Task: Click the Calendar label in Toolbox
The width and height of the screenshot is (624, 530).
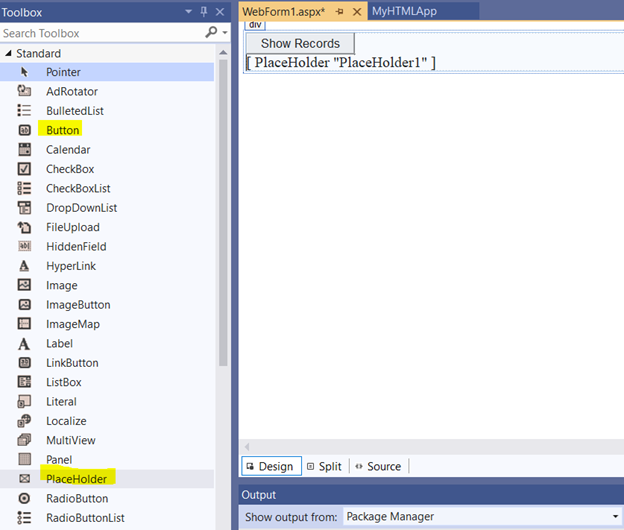Action: 68,150
